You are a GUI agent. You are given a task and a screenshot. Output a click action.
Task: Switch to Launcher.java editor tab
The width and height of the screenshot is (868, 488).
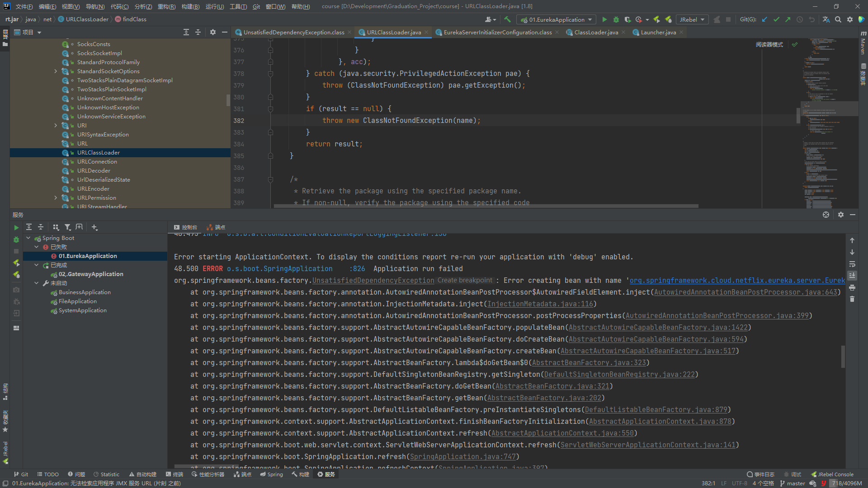point(658,32)
